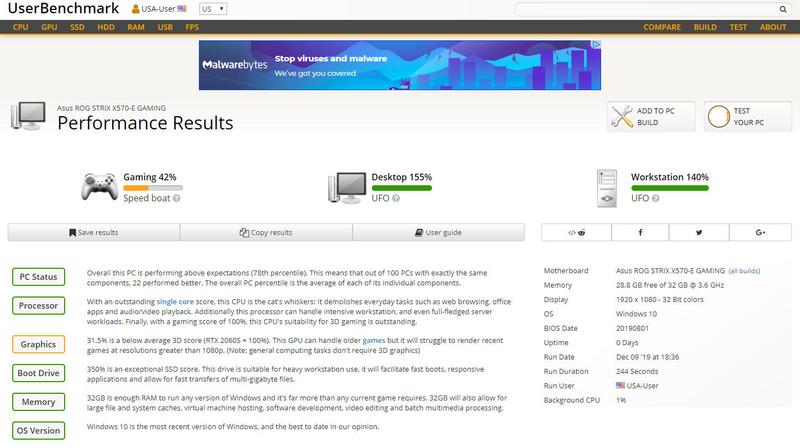Click the UserBenchmark logo

(x=63, y=8)
